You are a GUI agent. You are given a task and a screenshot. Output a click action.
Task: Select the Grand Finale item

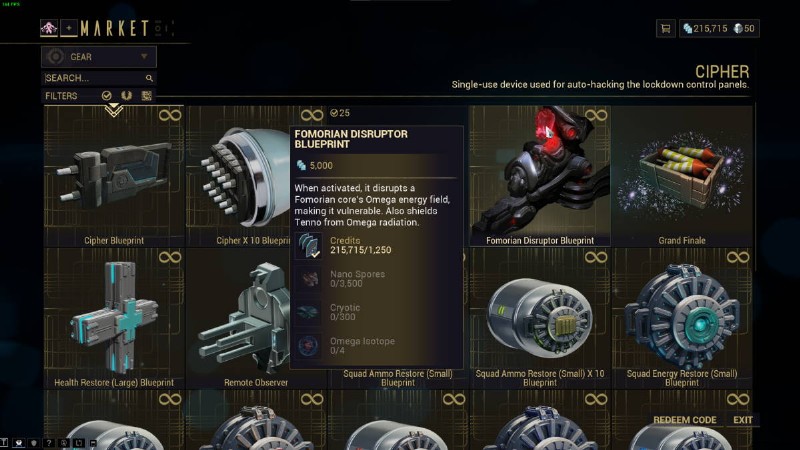point(682,176)
